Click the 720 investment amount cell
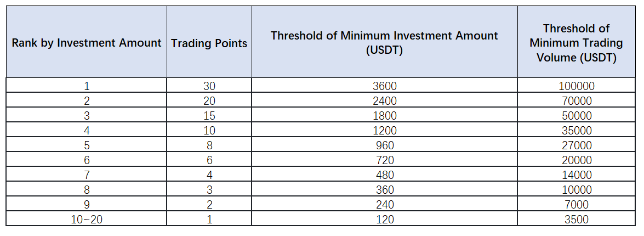This screenshot has width=644, height=236. [x=384, y=160]
